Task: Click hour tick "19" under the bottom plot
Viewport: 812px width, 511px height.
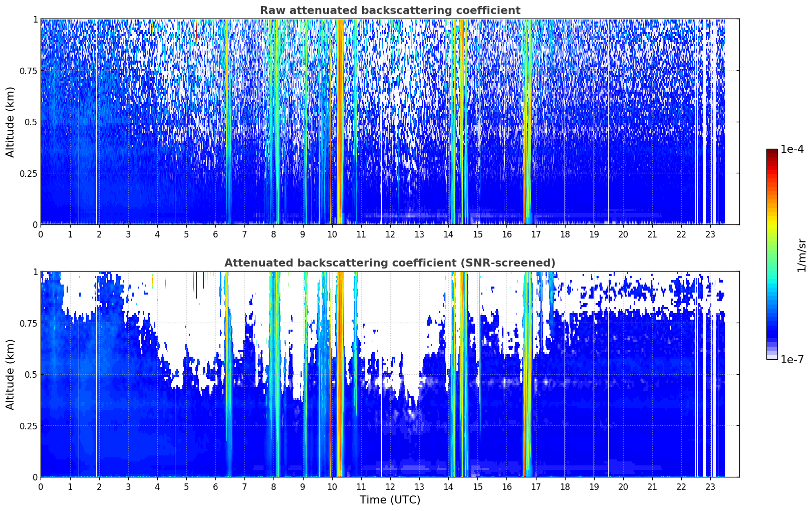Action: pos(594,486)
